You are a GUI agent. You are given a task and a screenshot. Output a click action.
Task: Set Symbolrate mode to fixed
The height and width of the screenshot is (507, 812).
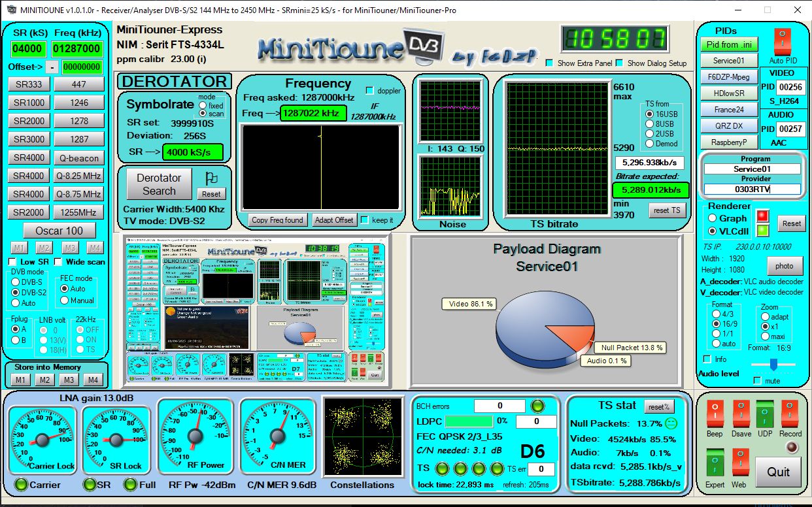(x=203, y=105)
